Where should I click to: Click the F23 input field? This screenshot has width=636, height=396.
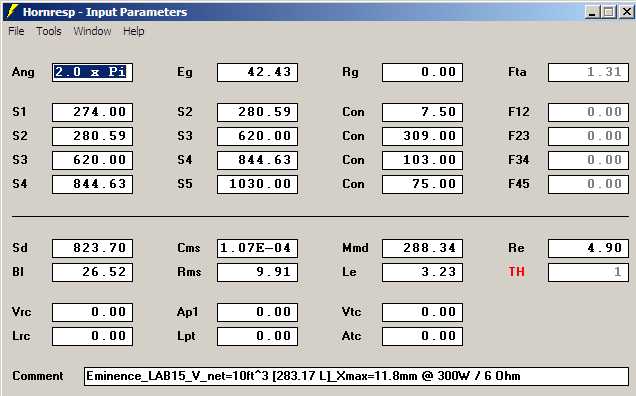point(588,136)
